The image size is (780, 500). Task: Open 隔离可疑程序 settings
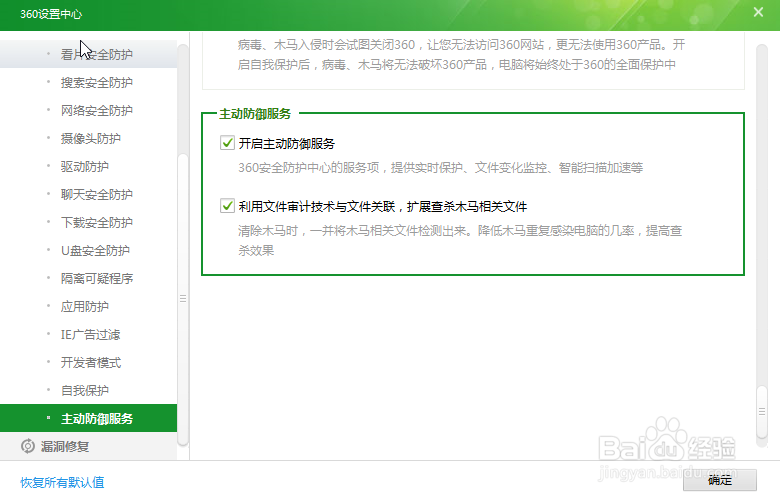tap(89, 278)
